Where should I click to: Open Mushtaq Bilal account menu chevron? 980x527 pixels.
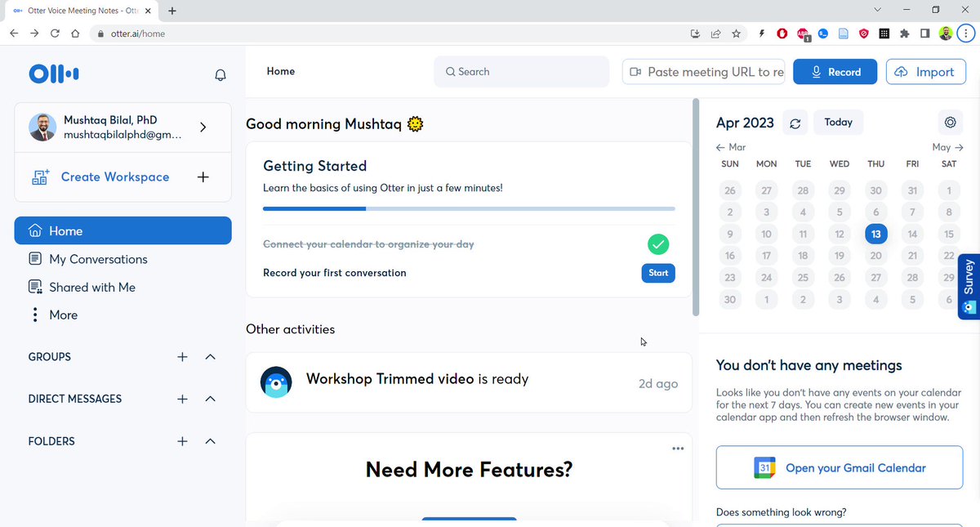point(203,127)
